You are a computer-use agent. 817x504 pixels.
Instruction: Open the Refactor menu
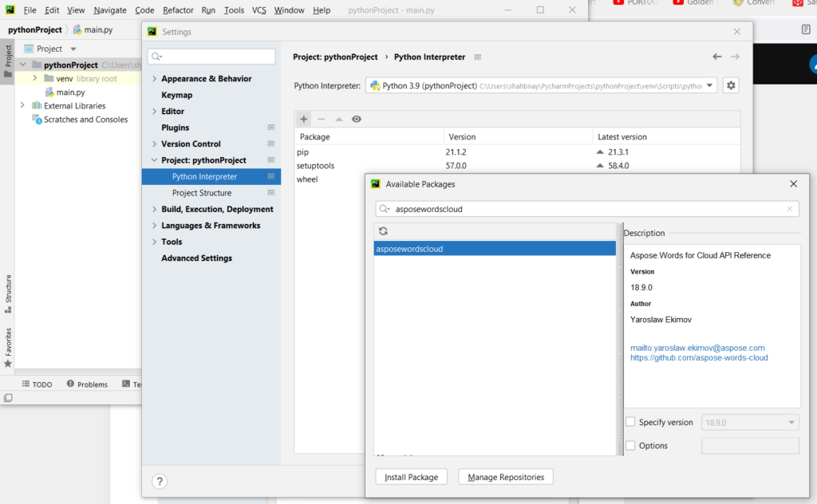pos(178,10)
